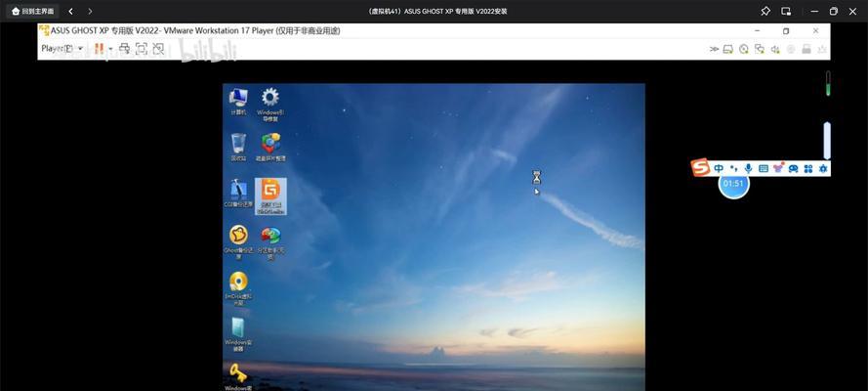Toggle punctuation mode on Sogou bar
The height and width of the screenshot is (391, 868).
(x=734, y=168)
